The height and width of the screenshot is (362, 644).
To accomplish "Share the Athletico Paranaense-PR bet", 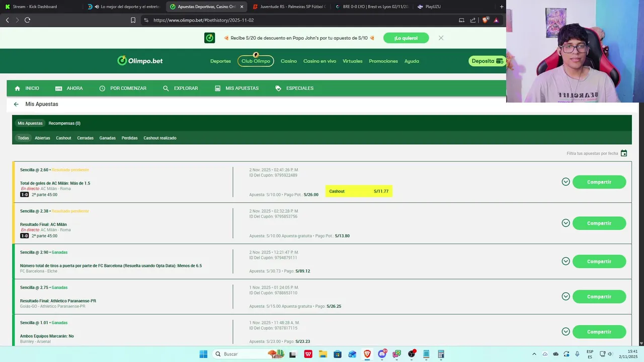I will (599, 297).
